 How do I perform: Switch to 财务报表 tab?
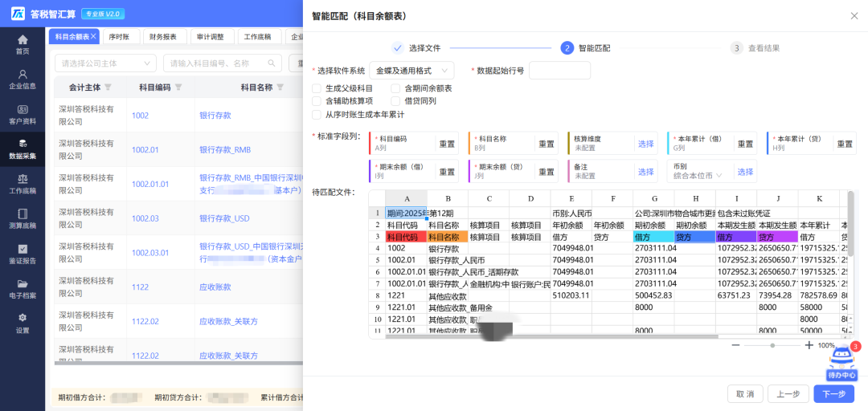click(163, 36)
